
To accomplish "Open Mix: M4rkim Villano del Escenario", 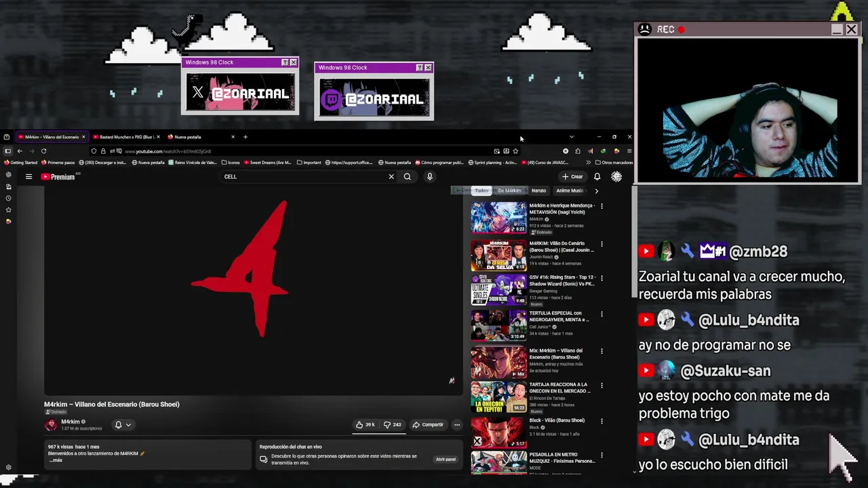I will [555, 354].
